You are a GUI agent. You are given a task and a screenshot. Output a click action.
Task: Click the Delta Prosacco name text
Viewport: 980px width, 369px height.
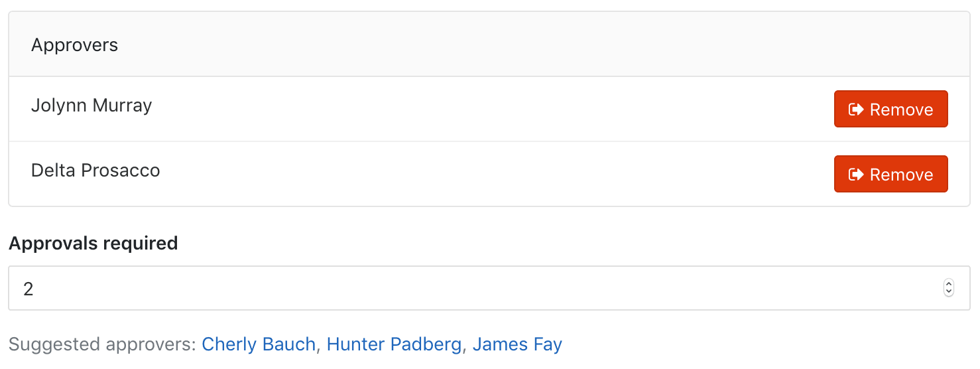tap(95, 171)
